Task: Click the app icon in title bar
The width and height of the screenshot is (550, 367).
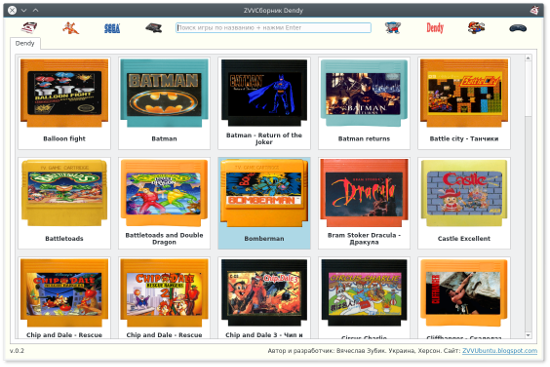Action: 534,10
